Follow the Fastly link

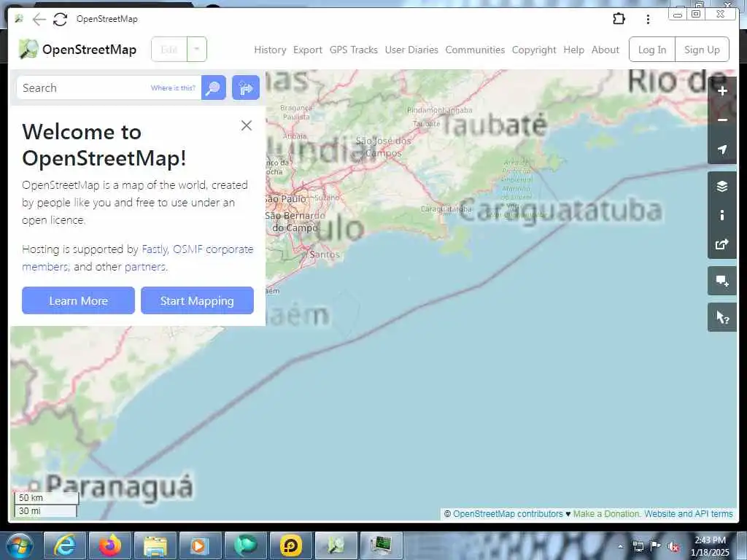[x=155, y=249]
